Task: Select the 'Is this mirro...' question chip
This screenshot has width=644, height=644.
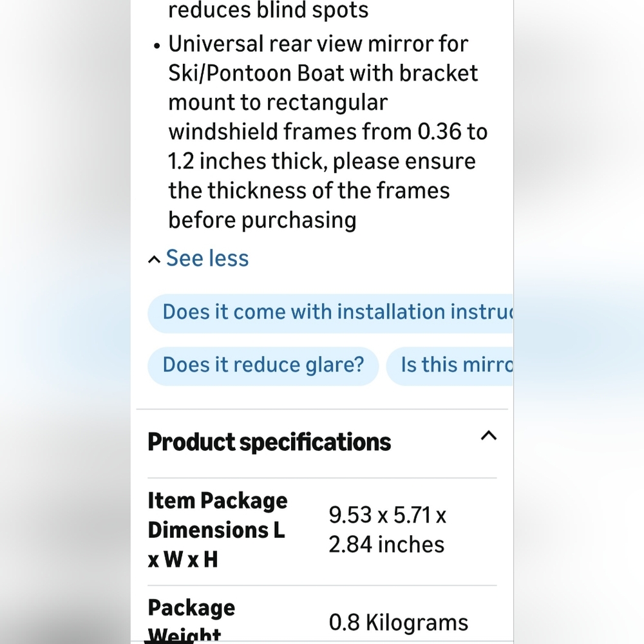Action: [450, 366]
